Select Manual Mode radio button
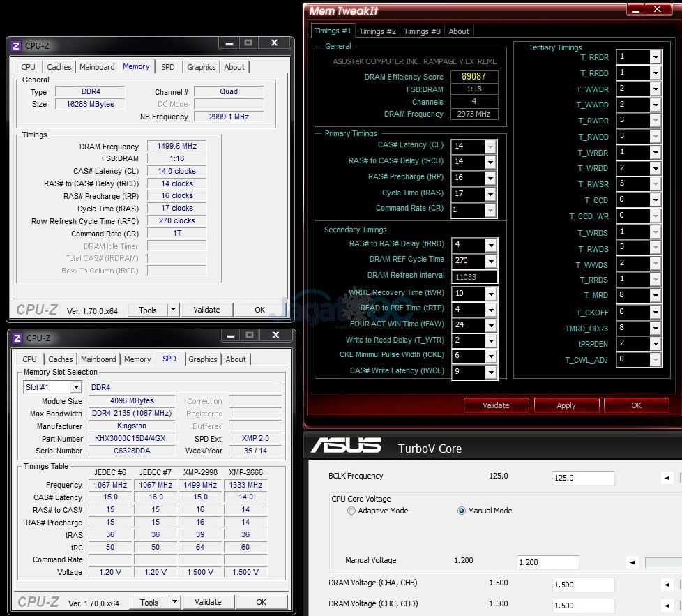This screenshot has width=682, height=616. [x=462, y=511]
